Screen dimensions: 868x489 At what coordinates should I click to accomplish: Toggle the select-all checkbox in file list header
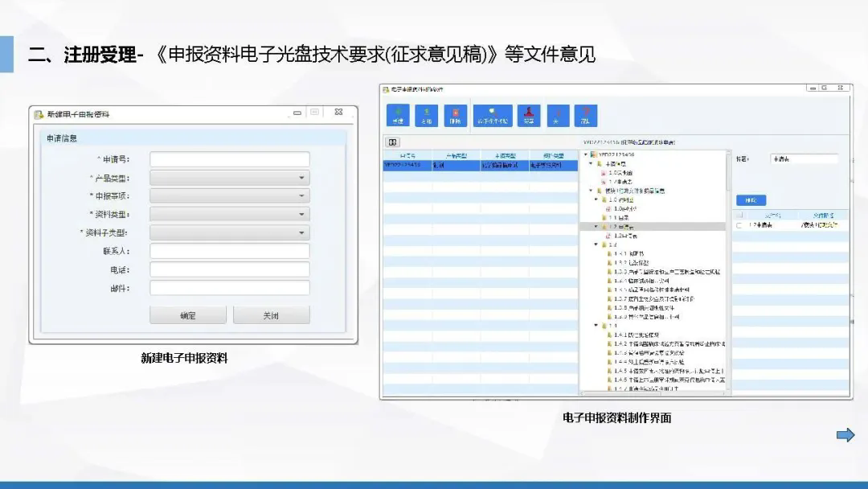click(x=739, y=215)
